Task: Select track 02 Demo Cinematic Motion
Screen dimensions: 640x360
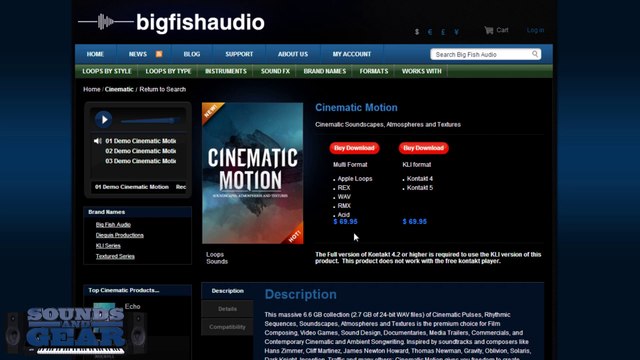Action: coord(140,151)
